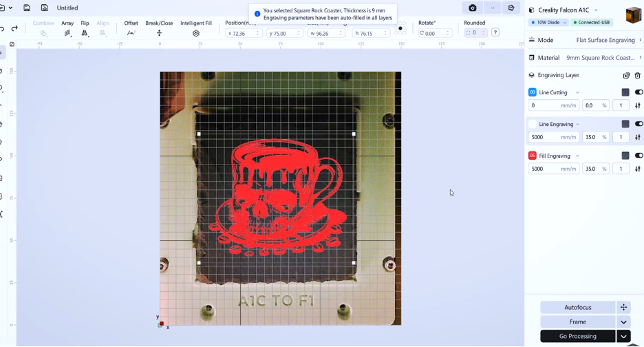The image size is (644, 347).
Task: Click the Line Cutting color swatch
Action: pyautogui.click(x=625, y=92)
